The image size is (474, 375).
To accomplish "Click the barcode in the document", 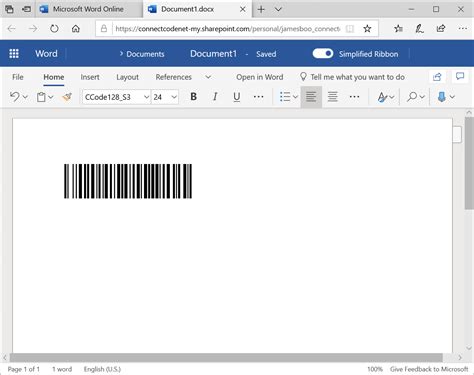I will (128, 181).
